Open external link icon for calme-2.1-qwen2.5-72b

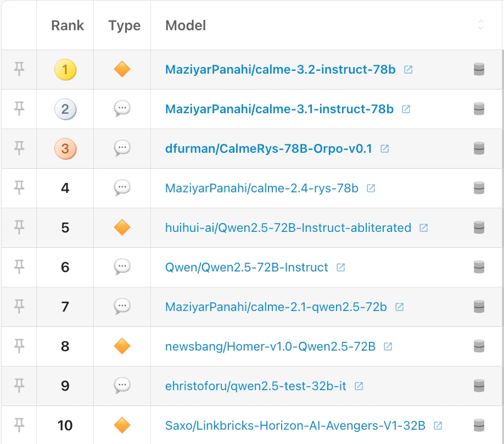point(400,307)
